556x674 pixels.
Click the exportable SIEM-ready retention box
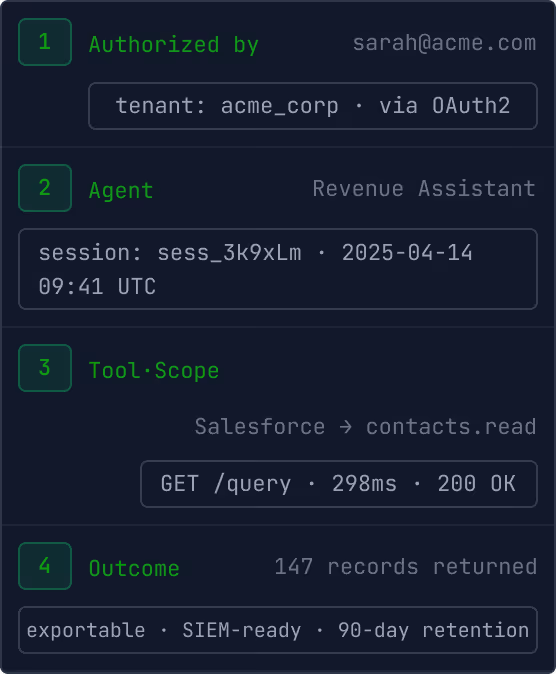coord(278,630)
